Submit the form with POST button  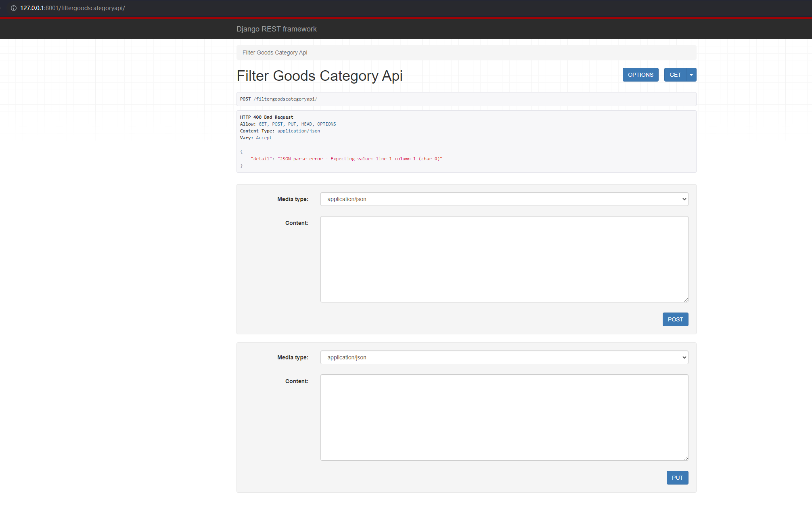tap(675, 319)
